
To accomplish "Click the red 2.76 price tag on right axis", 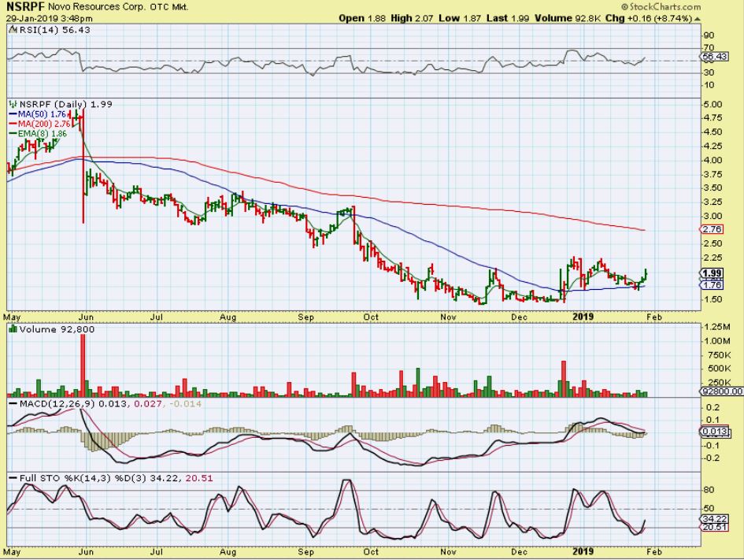I will coord(711,230).
